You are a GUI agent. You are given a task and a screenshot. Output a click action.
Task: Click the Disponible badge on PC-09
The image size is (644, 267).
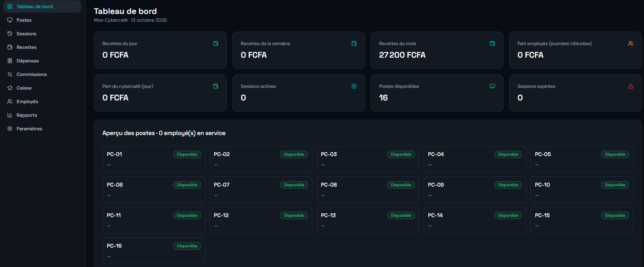pos(508,185)
